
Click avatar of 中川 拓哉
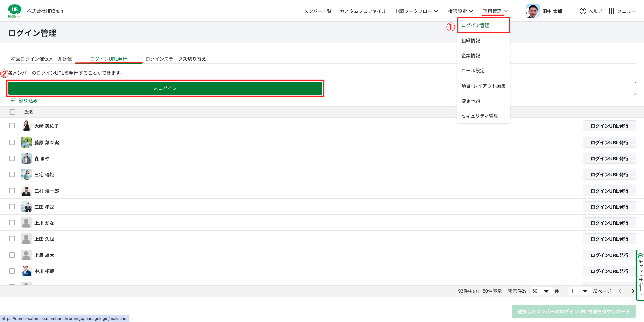[x=26, y=271]
